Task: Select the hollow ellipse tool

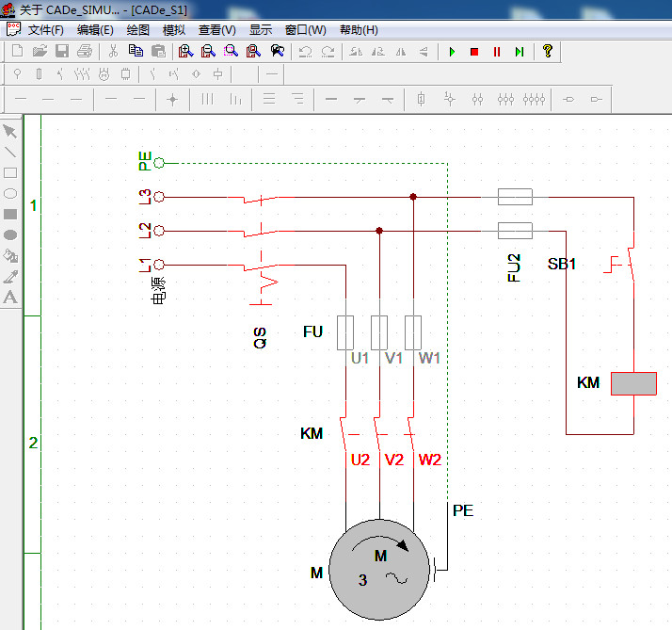Action: coord(9,193)
